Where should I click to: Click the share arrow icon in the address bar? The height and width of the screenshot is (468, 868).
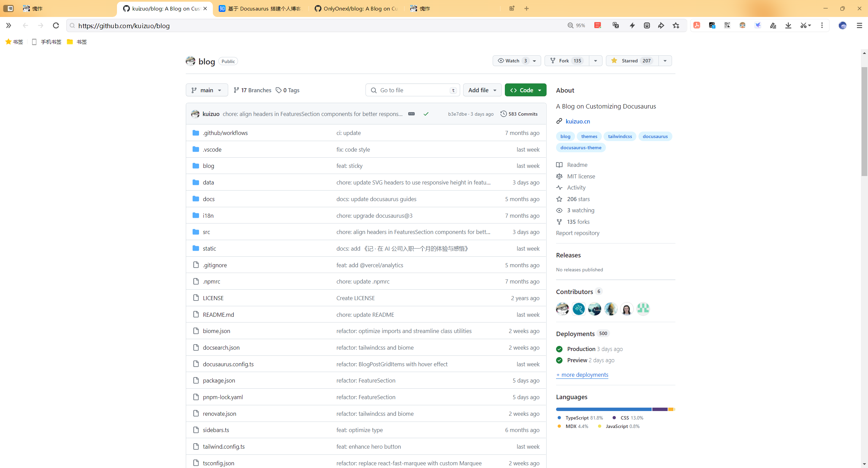tap(661, 25)
